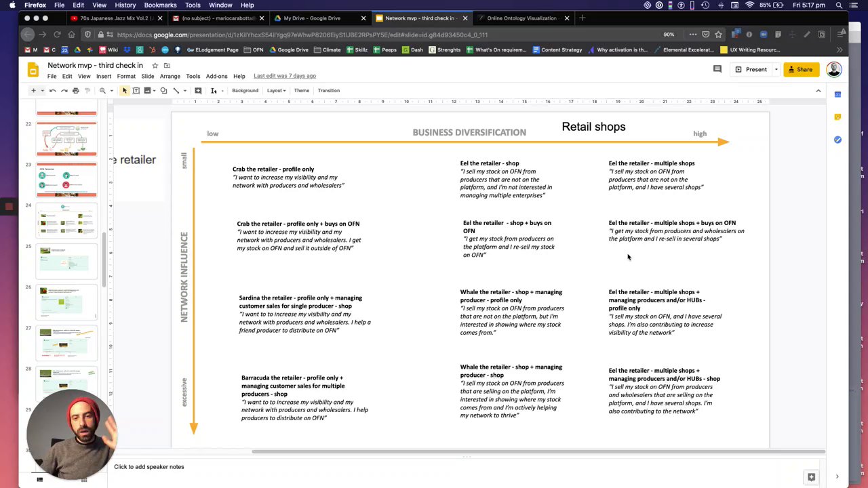Viewport: 868px width, 488px height.
Task: Pick the shape tool icon
Action: coord(163,91)
